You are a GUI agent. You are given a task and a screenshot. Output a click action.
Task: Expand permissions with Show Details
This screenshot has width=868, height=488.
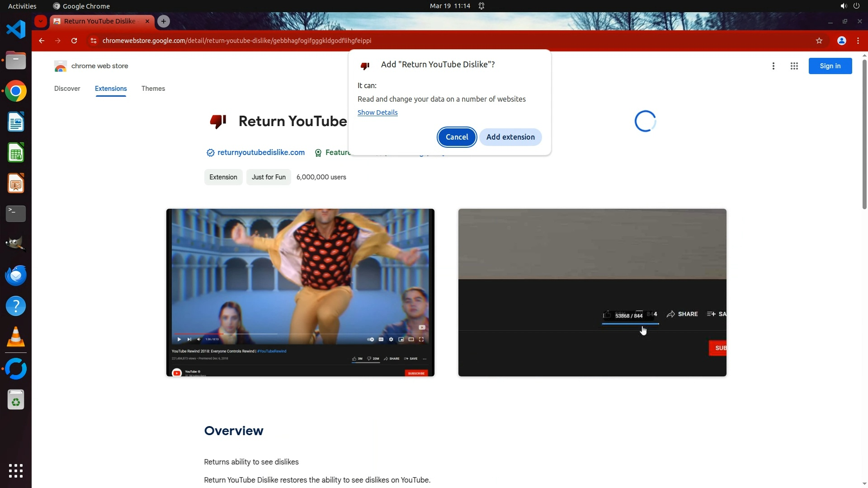[377, 113]
